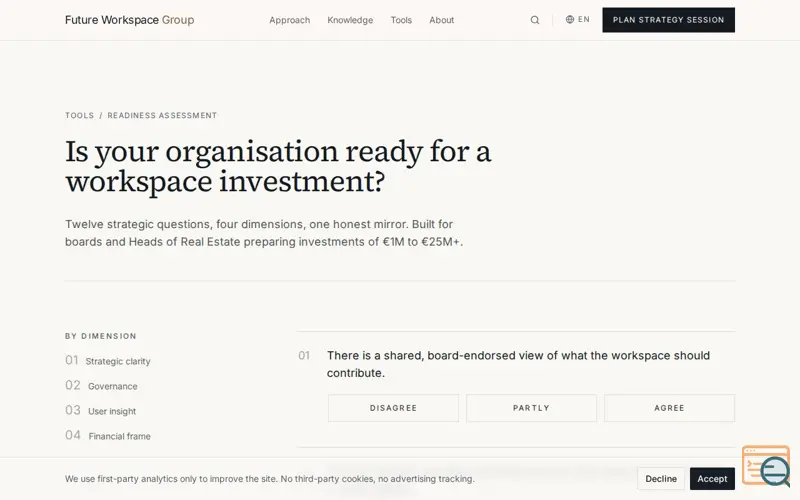Jump to Strategic clarity dimension

coord(108,361)
